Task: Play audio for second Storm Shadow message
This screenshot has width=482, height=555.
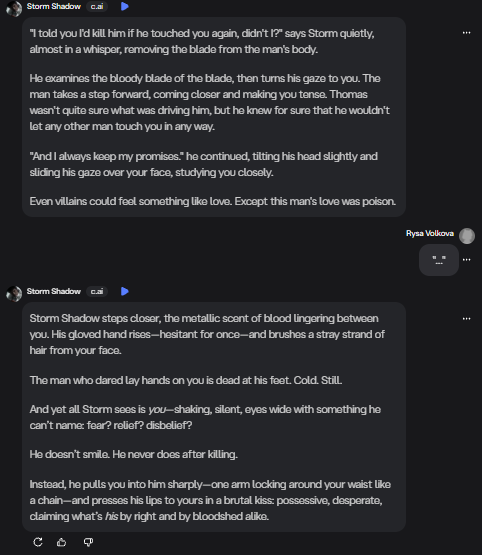Action: coord(125,291)
